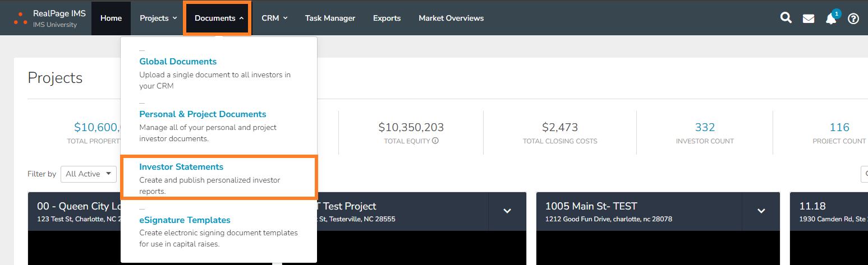Select Global Documents from the menu
This screenshot has height=265, width=868.
pos(178,62)
